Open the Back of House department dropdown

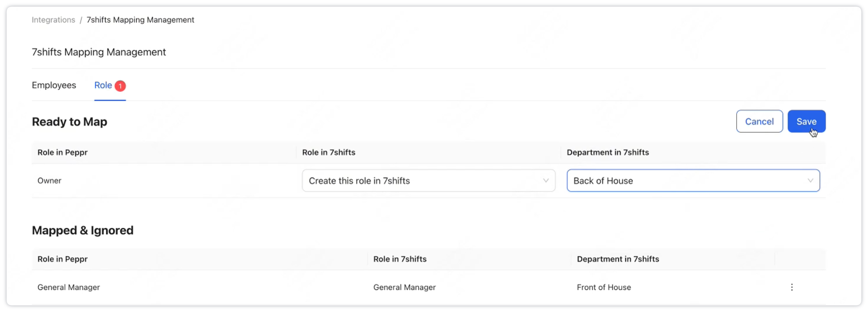(693, 181)
